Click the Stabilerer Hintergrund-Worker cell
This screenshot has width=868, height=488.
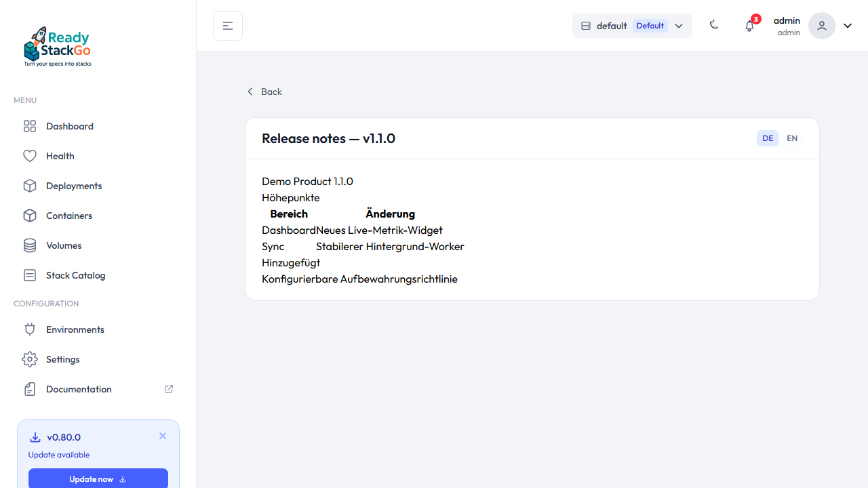pyautogui.click(x=390, y=246)
